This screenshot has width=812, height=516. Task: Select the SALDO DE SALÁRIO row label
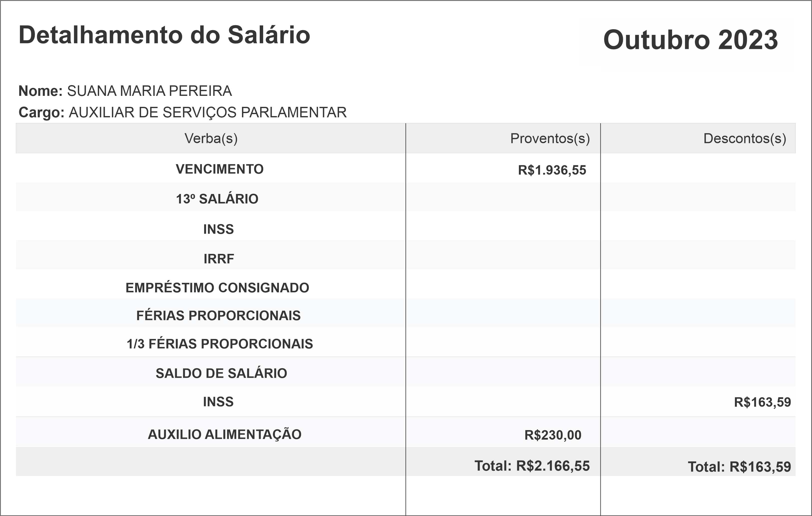(x=221, y=373)
